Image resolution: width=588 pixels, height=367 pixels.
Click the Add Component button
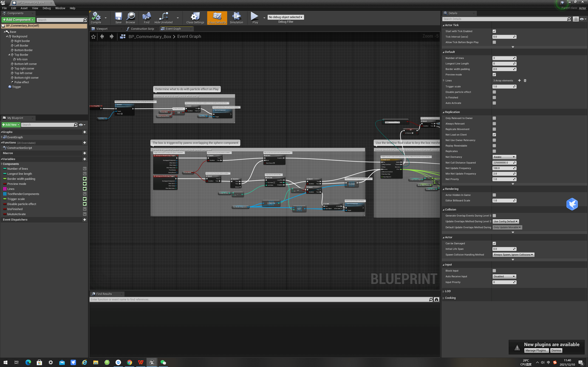18,20
